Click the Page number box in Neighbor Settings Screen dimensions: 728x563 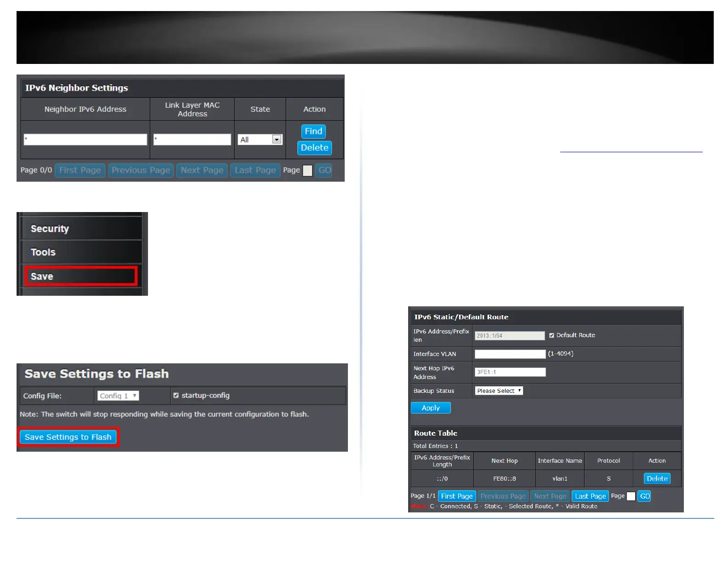click(x=307, y=171)
